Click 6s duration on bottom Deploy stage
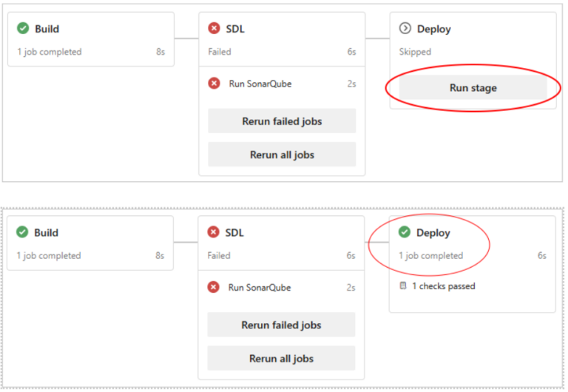The height and width of the screenshot is (392, 568). [542, 255]
